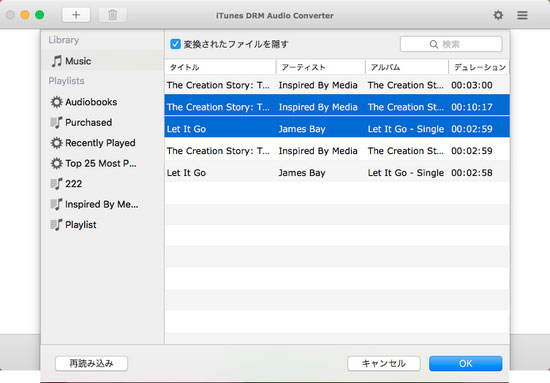
Task: Sort by the アルバム column header
Action: click(407, 67)
